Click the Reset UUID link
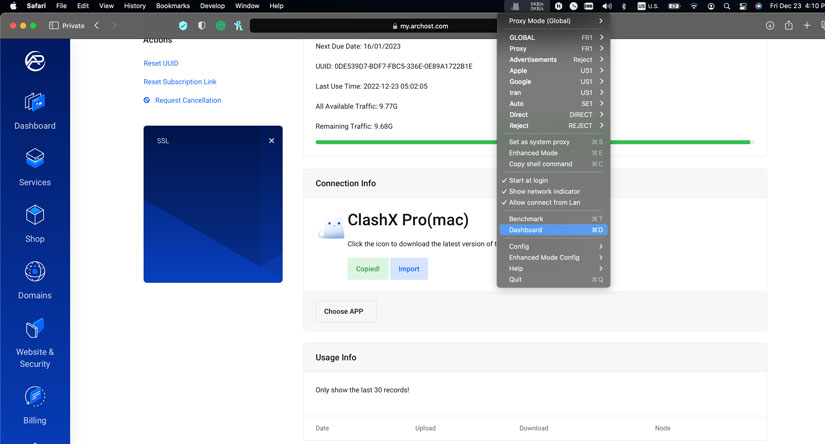Viewport: 825px width, 444px height. 161,63
